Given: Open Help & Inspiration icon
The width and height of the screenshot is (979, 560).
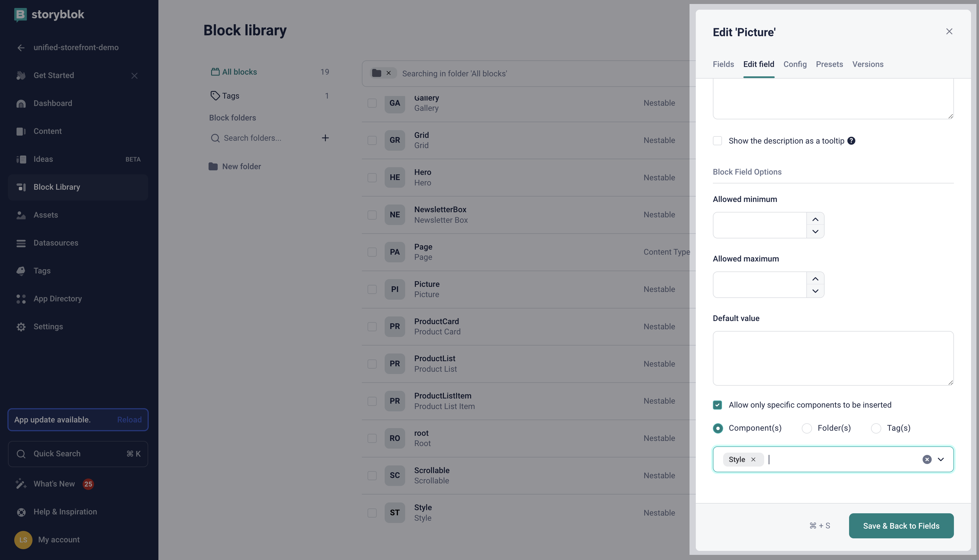Looking at the screenshot, I should point(21,512).
